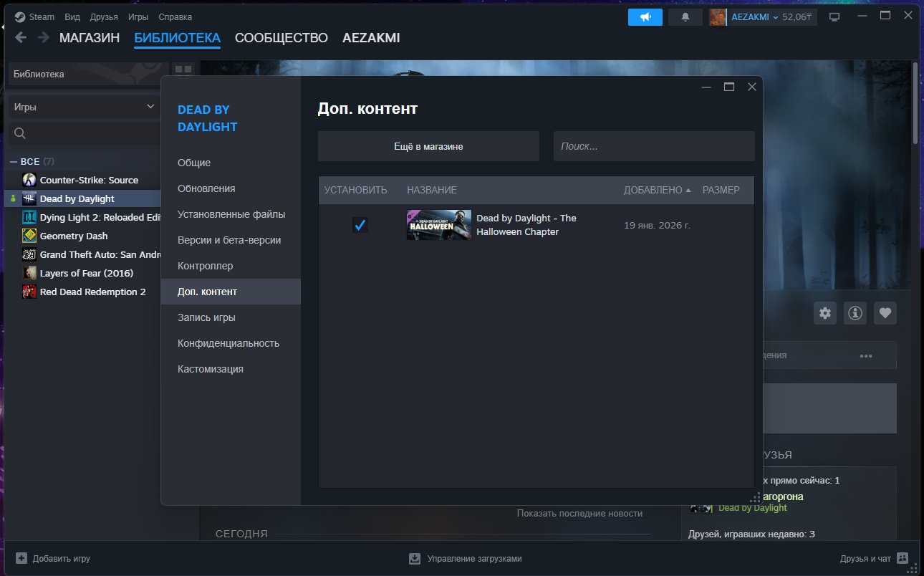Select Counter-Strike: Source in library list

coord(89,180)
